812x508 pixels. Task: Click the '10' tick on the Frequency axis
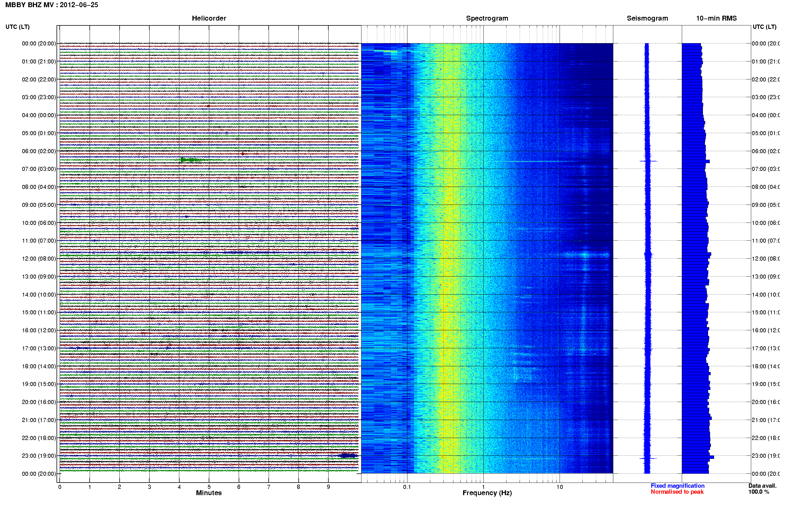560,487
